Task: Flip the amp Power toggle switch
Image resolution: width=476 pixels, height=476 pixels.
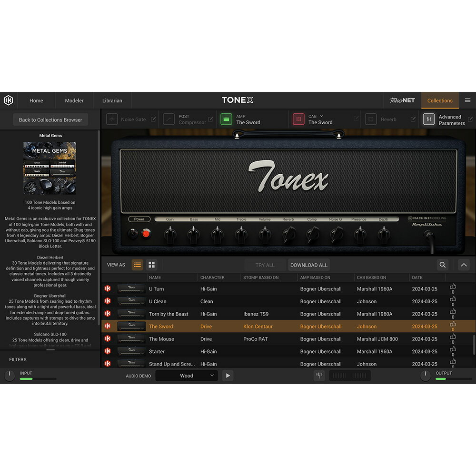Action: pyautogui.click(x=133, y=233)
